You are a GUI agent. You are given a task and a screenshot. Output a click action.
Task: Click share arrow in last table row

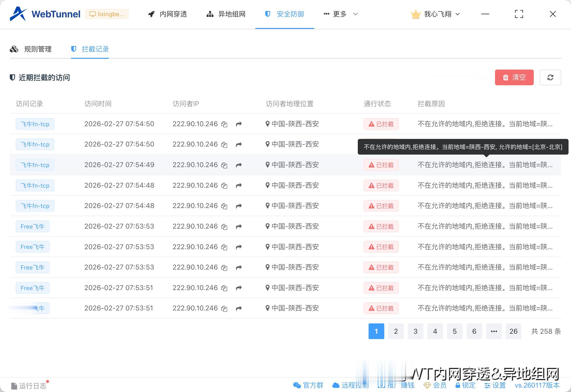[239, 308]
